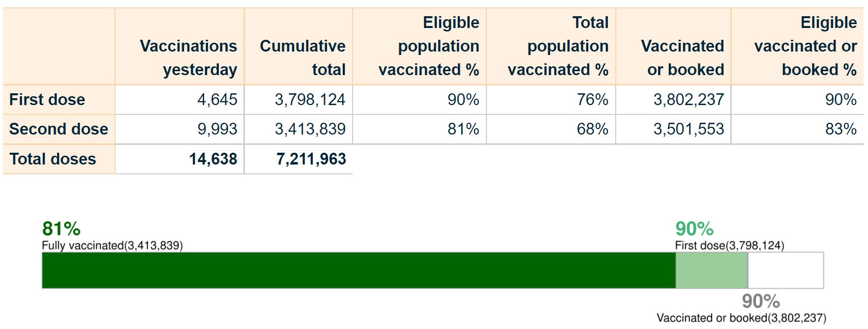Select the bold 7,211,963 cumulative total cell

(311, 159)
